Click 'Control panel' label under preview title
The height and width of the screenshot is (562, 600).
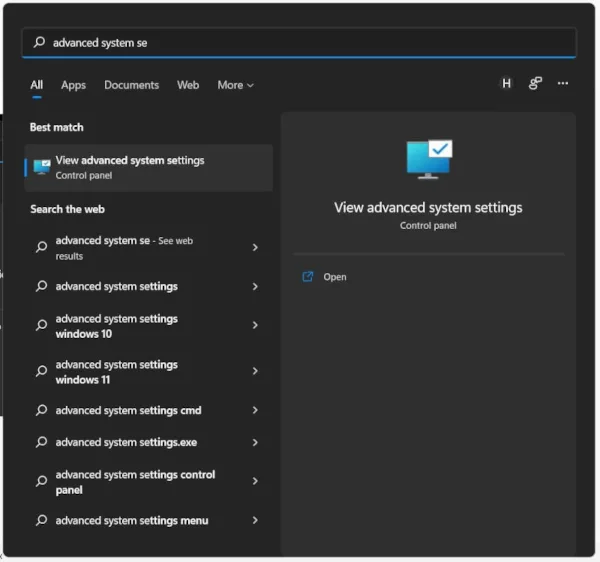428,226
